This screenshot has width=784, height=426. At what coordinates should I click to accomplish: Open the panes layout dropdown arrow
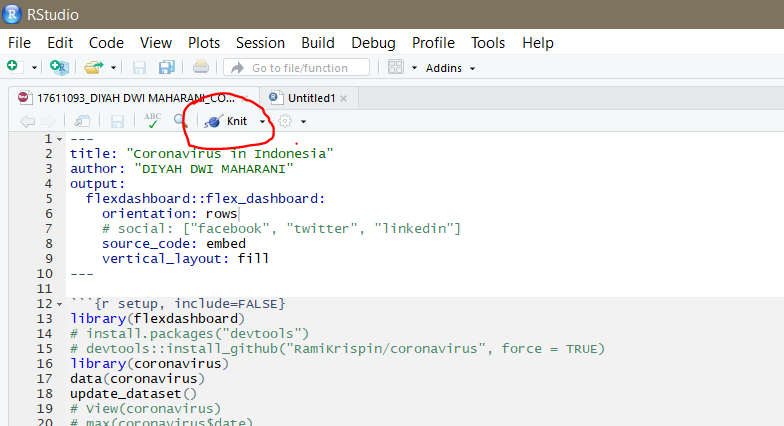(x=414, y=68)
